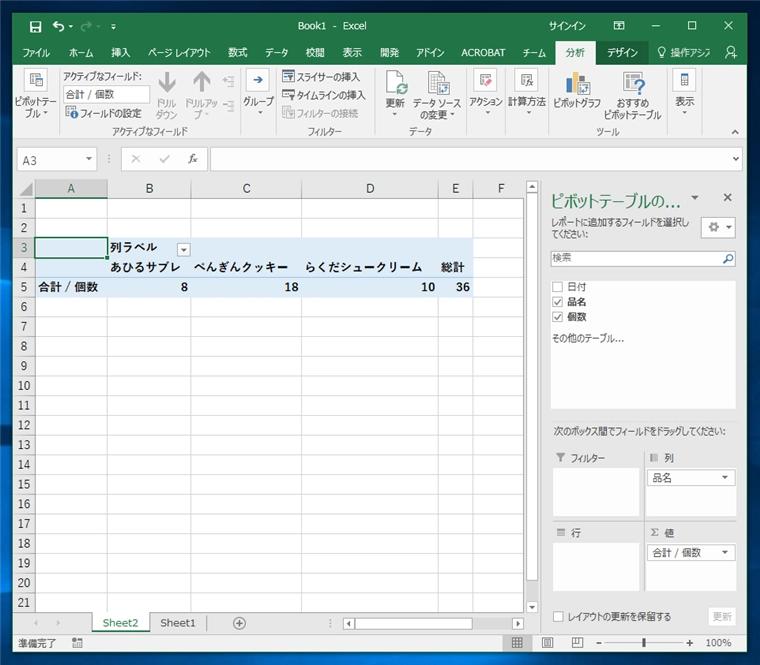
Task: Click the Undo arrow icon
Action: [59, 26]
